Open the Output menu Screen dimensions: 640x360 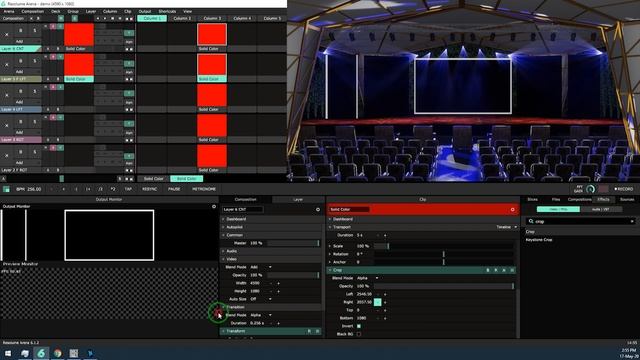pos(145,11)
